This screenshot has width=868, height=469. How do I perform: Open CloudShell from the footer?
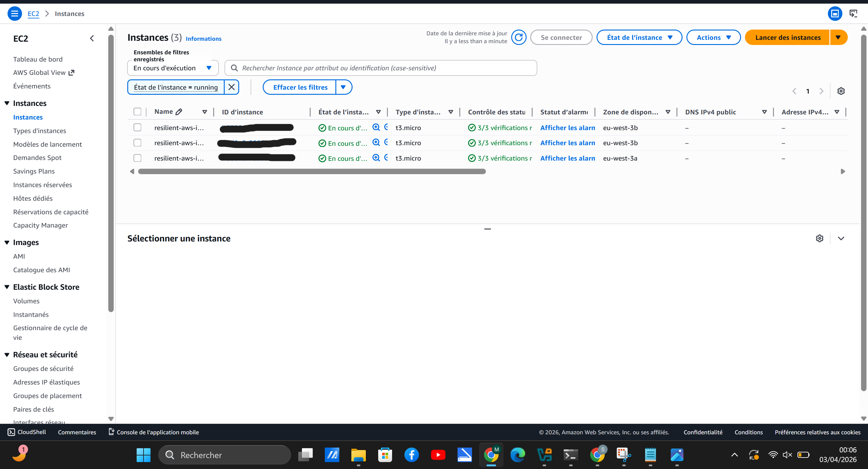(27, 432)
